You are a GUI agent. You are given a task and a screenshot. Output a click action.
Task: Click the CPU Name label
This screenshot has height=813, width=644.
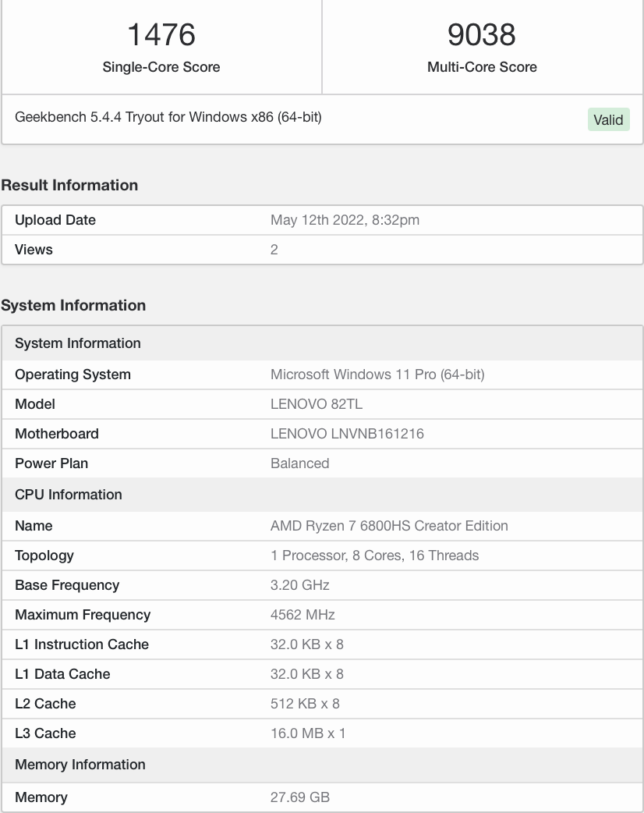click(x=34, y=526)
